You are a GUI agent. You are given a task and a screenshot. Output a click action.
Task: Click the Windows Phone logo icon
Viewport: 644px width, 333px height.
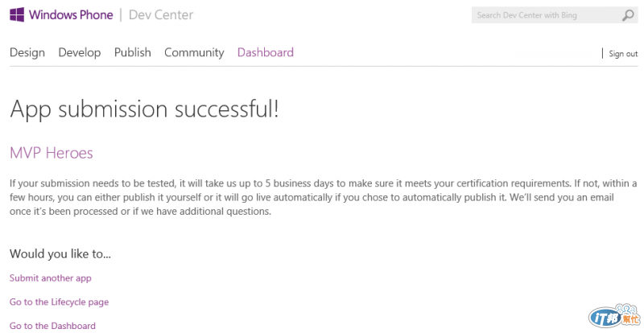point(17,15)
